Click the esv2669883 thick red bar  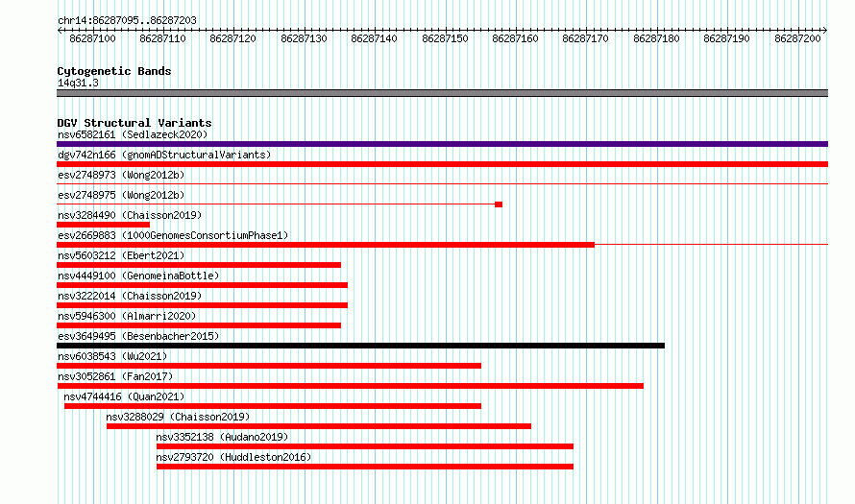[326, 245]
